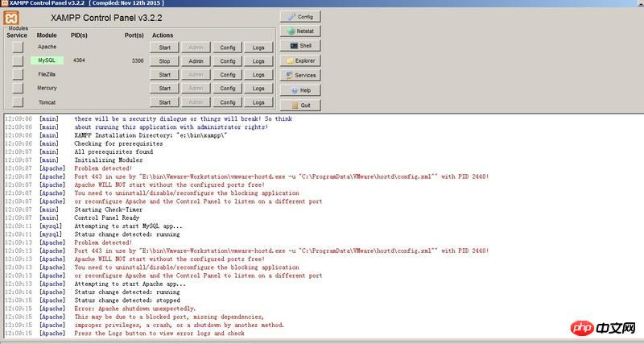Click log line 'Attempting to start MySQL app...'

tap(128, 226)
